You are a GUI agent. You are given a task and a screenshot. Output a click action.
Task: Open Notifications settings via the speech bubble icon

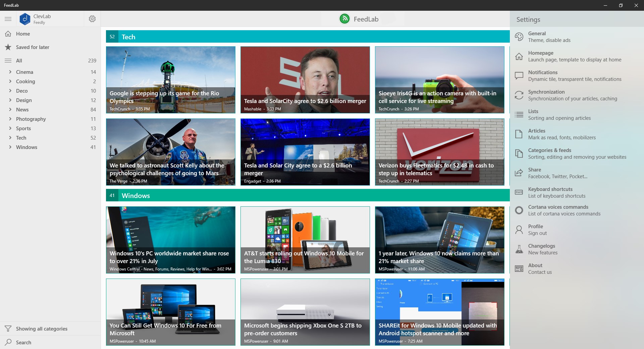[519, 76]
